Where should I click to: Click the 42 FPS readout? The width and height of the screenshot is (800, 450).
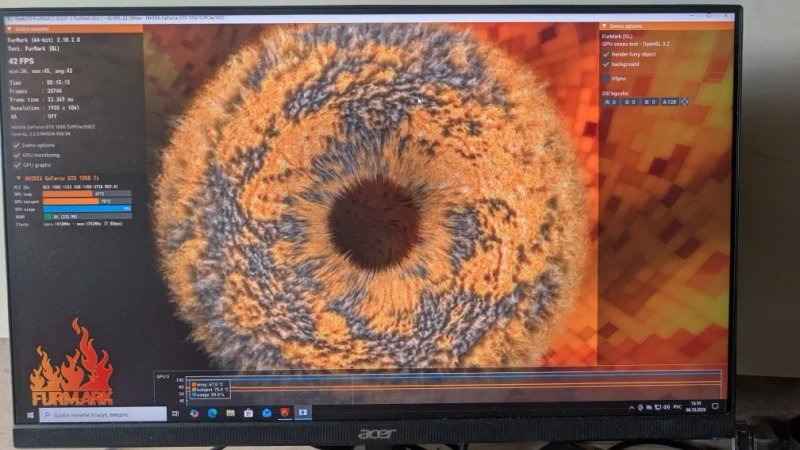tap(21, 61)
